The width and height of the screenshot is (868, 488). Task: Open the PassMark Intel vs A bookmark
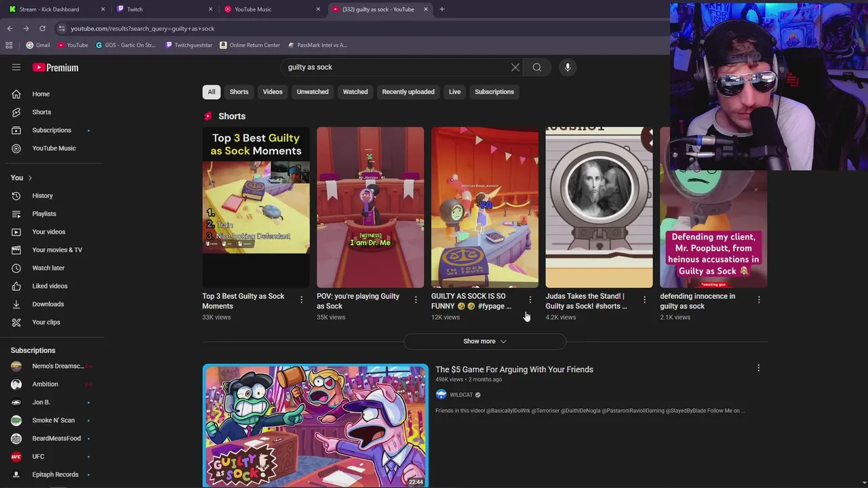coord(317,45)
